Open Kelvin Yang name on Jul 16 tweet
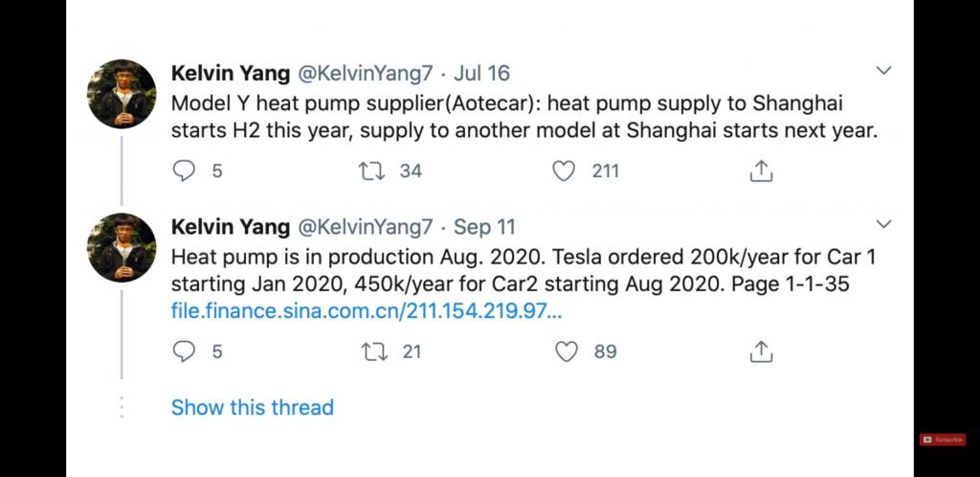 pos(231,73)
